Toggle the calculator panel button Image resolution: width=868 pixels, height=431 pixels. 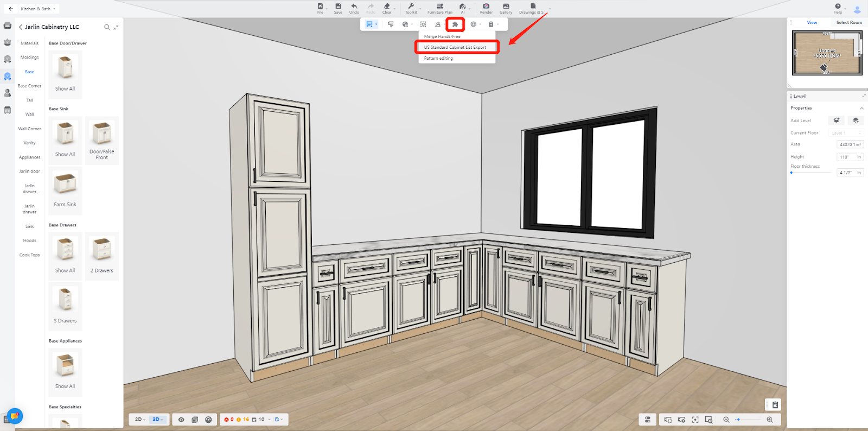tap(775, 405)
